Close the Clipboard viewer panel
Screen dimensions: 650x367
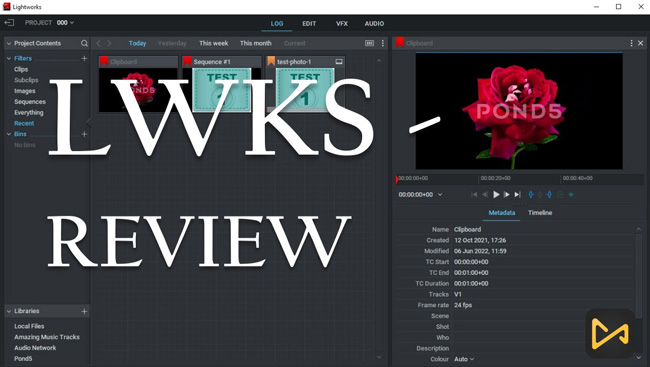pyautogui.click(x=640, y=43)
